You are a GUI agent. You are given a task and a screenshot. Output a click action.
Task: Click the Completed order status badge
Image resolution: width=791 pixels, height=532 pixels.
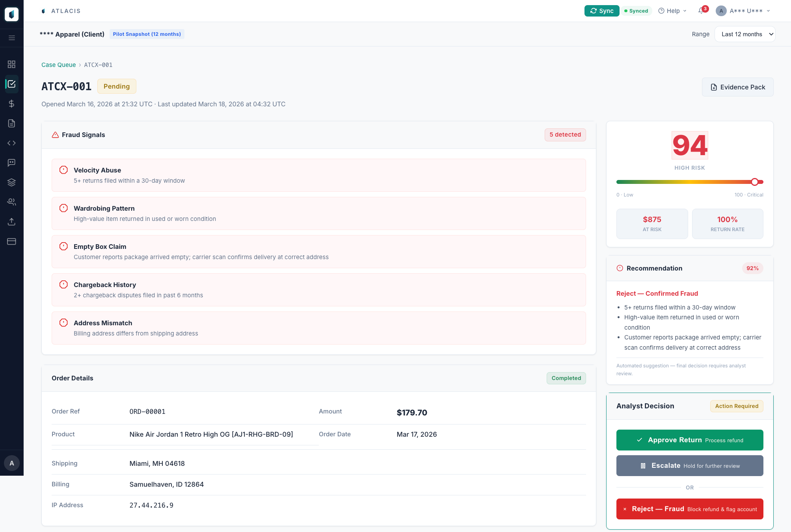pos(566,378)
